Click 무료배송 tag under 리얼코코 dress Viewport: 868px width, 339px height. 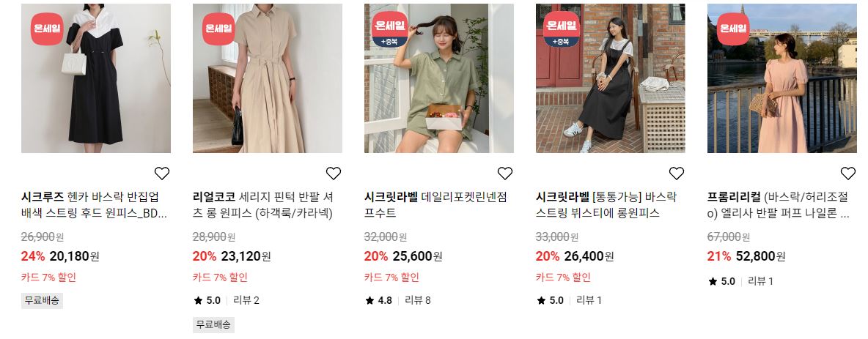[213, 324]
